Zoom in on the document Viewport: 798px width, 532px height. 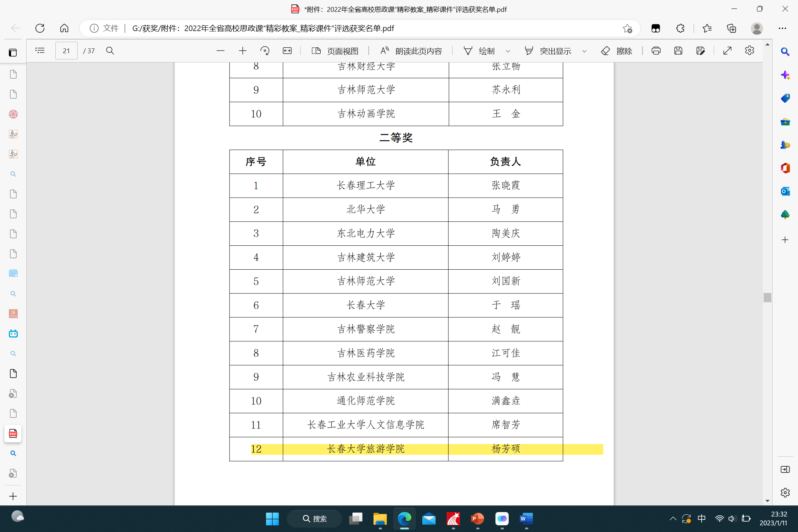coord(243,51)
